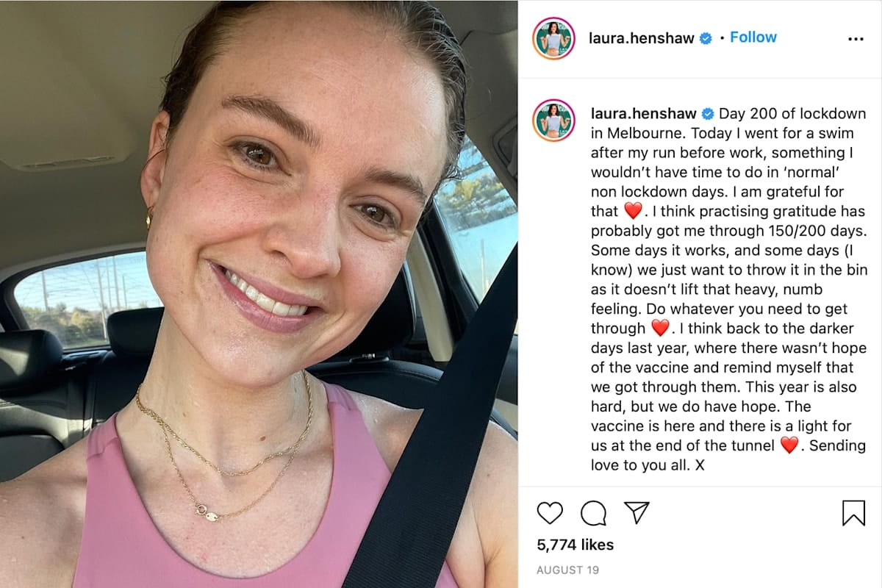Click the verified badge in the post header
Screen dimensions: 882x588
click(x=706, y=38)
